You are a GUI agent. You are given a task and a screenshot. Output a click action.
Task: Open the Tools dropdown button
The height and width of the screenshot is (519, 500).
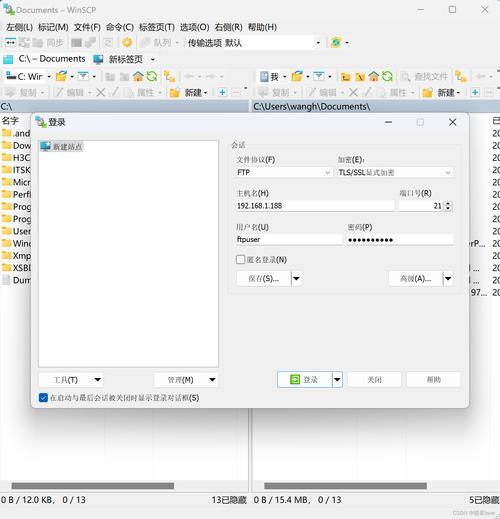click(x=71, y=380)
